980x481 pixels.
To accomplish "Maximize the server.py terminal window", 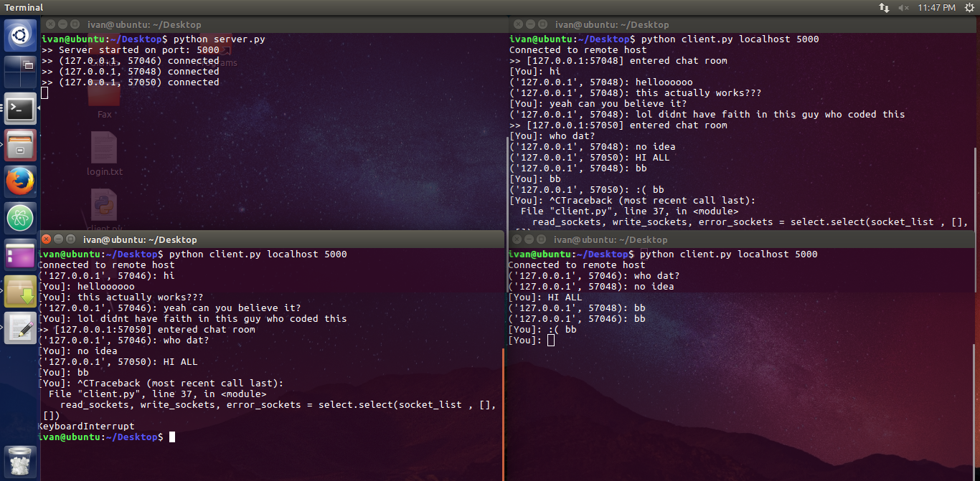I will [75, 24].
